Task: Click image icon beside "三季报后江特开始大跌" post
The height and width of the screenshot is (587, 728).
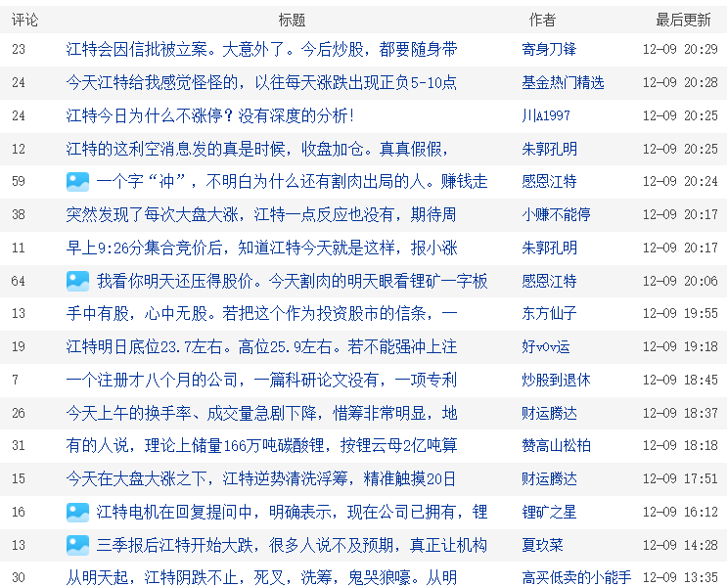Action: pos(77,545)
